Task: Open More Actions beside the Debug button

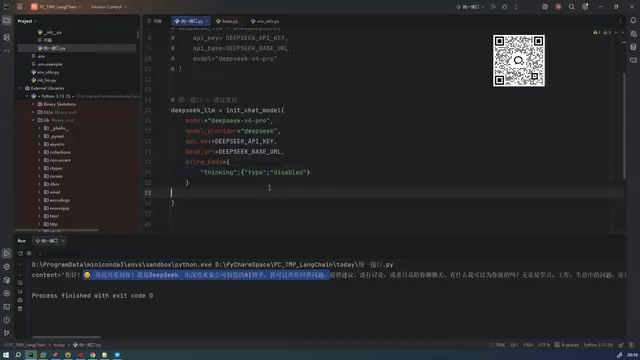Action: (x=516, y=7)
